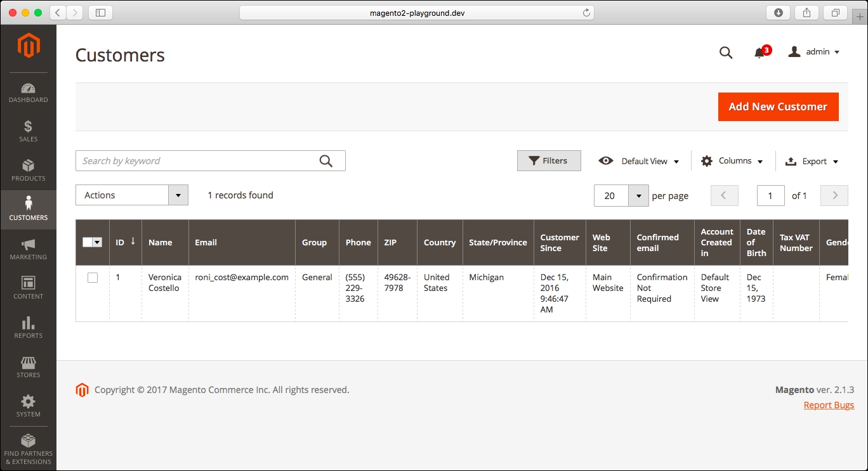868x471 pixels.
Task: Open the Actions dropdown
Action: click(x=132, y=195)
